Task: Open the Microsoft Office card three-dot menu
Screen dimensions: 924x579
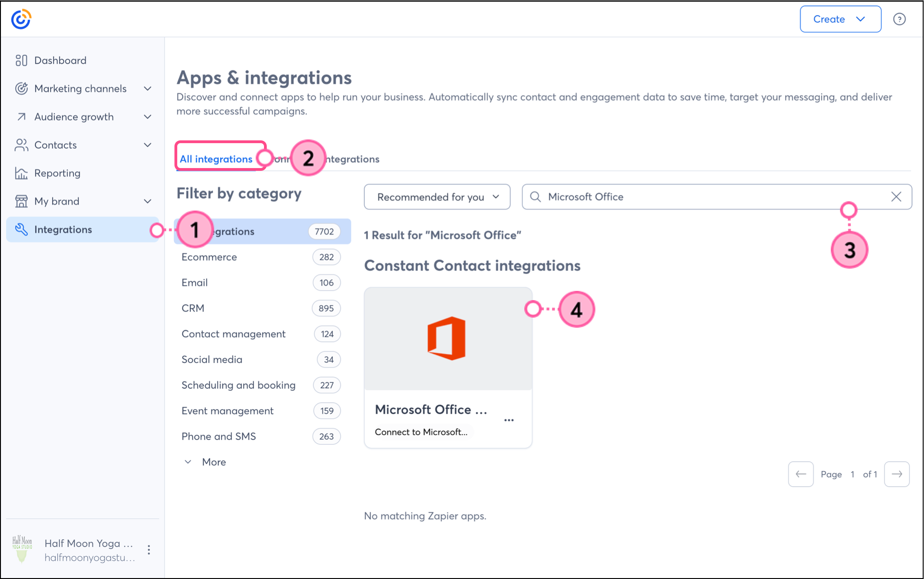Action: [x=509, y=420]
